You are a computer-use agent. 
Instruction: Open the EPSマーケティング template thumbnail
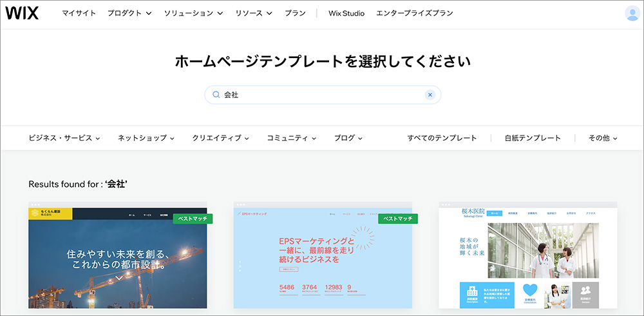coord(323,255)
